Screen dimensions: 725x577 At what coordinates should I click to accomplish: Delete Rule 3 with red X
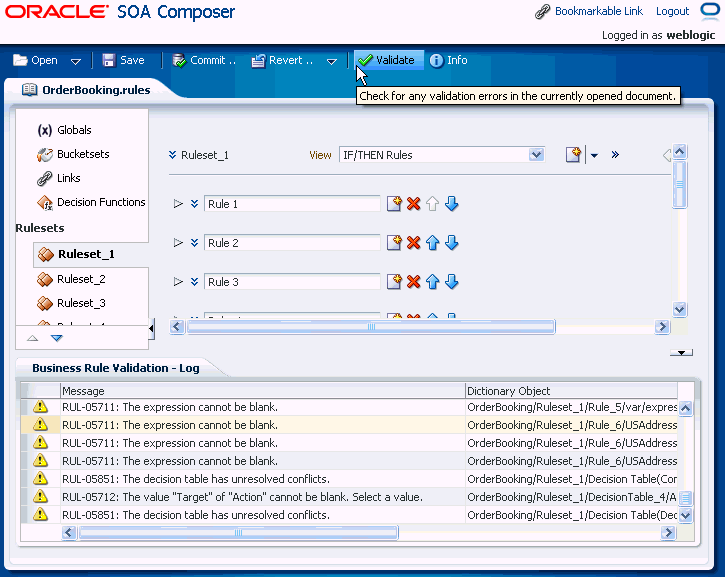point(414,281)
